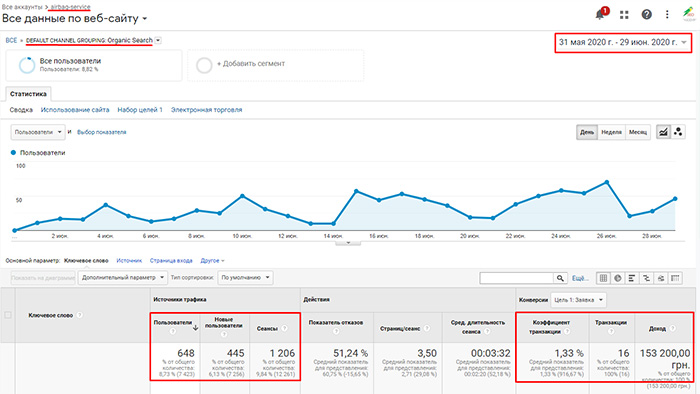
Task: Expand the Другое primary dimension menu
Action: click(x=212, y=261)
